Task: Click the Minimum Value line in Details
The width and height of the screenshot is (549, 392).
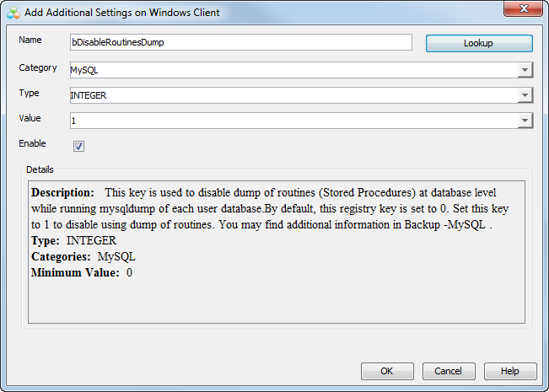Action: pos(82,273)
